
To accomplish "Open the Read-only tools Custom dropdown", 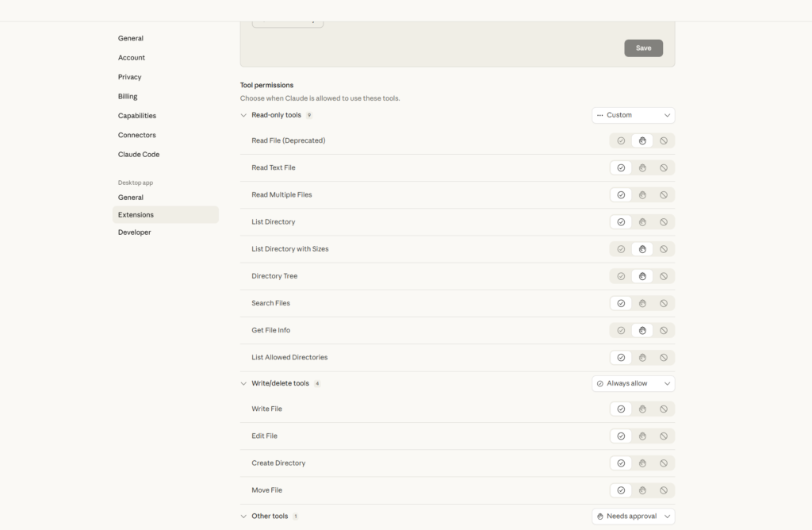I will 633,115.
